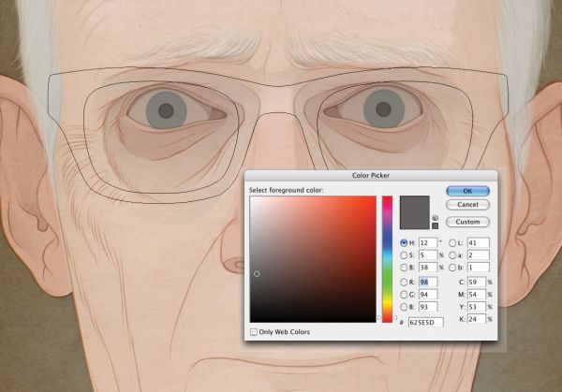Select the B brightness radio button
This screenshot has width=562, height=392.
coord(404,268)
